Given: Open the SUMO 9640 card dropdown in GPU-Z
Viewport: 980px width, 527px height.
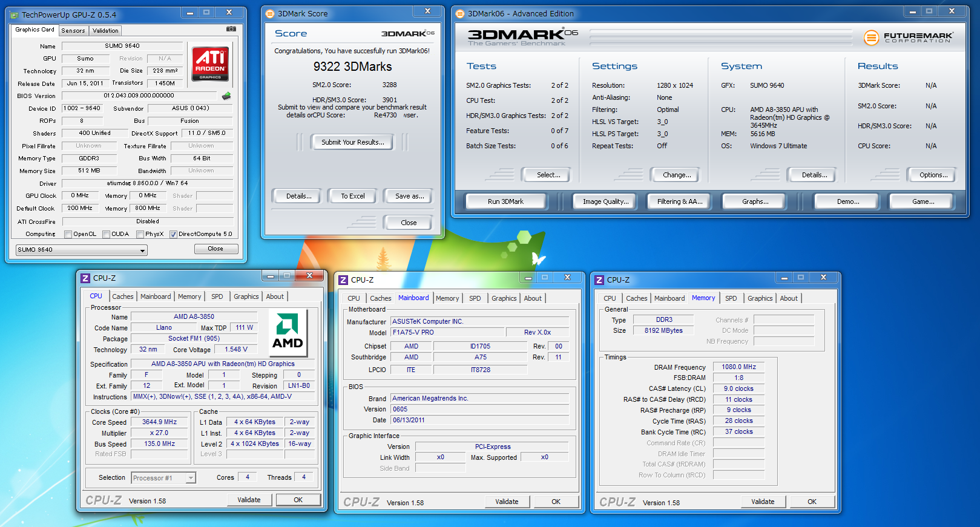Looking at the screenshot, I should click(82, 250).
